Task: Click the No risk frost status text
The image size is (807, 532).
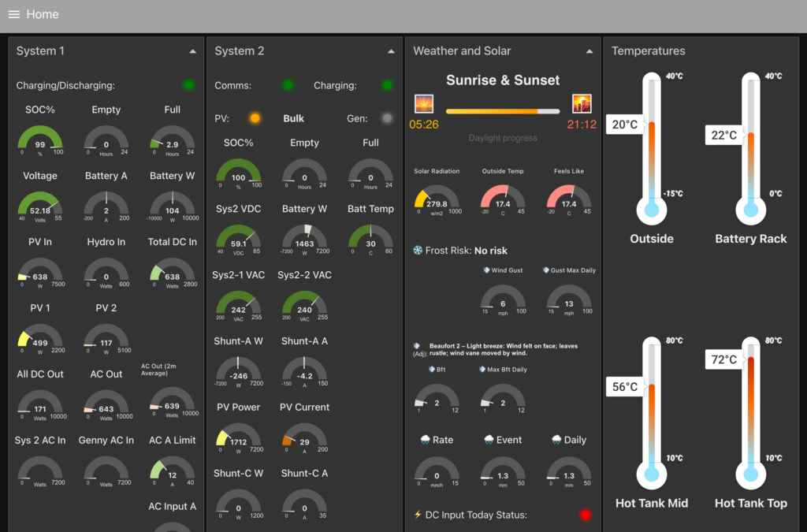Action: (x=490, y=251)
